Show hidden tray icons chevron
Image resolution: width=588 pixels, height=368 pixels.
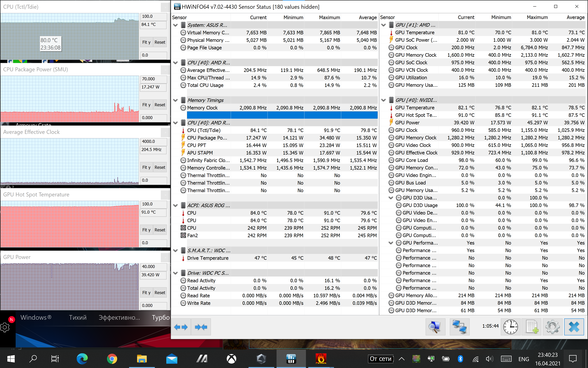pyautogui.click(x=402, y=359)
